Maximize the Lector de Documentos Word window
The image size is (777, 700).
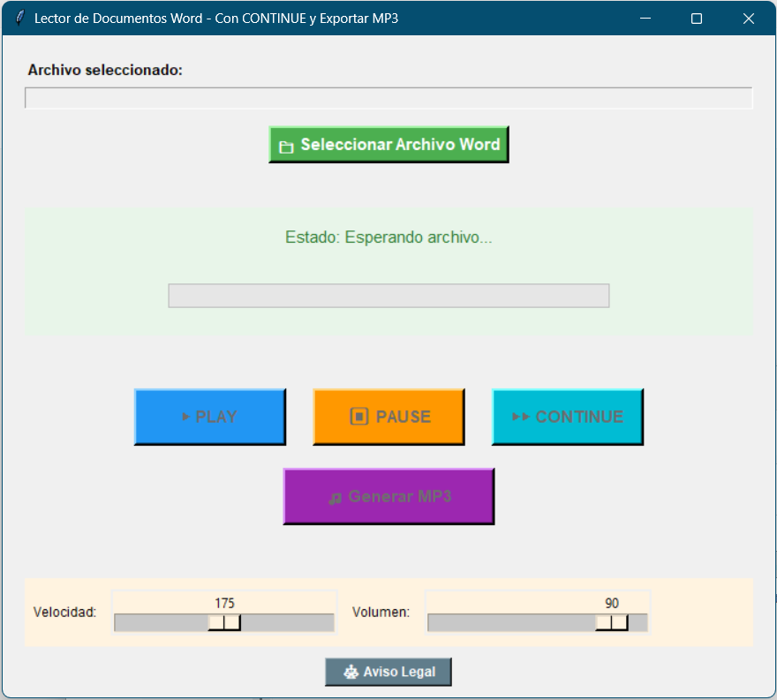pyautogui.click(x=697, y=19)
